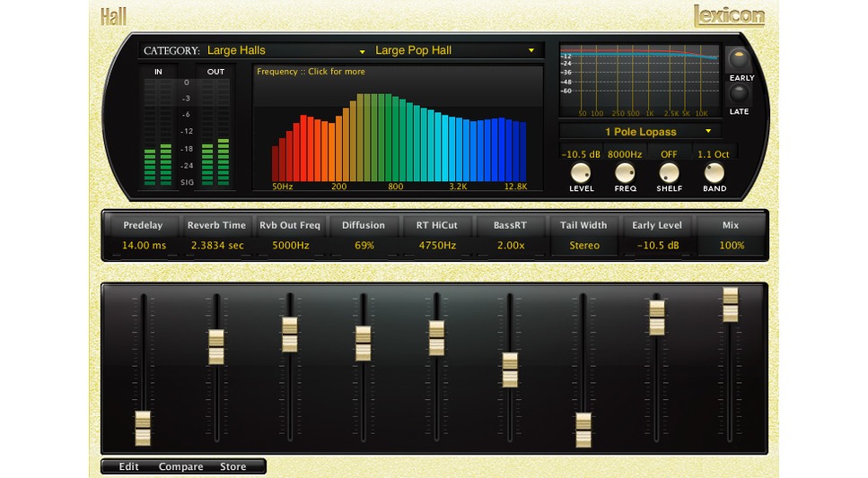Click the SHELF knob set to OFF
Screen dimensions: 868x478
[x=669, y=174]
